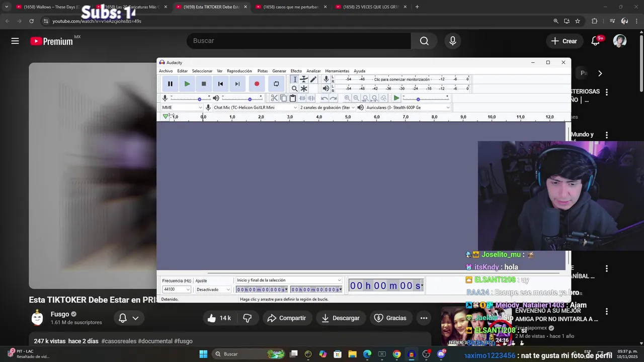Click the Stop button in Audacity
Screen dimensions: 644x362
click(x=204, y=84)
